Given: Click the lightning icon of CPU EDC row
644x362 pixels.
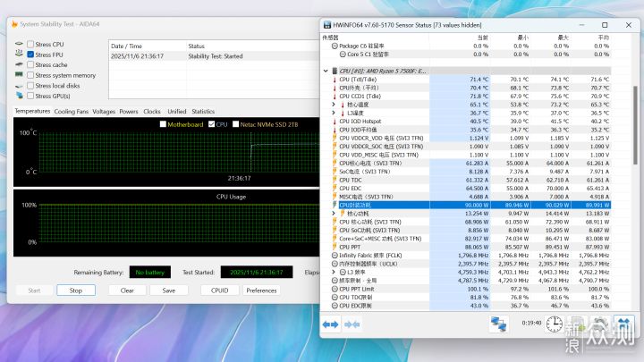Looking at the screenshot, I should click(x=335, y=189).
